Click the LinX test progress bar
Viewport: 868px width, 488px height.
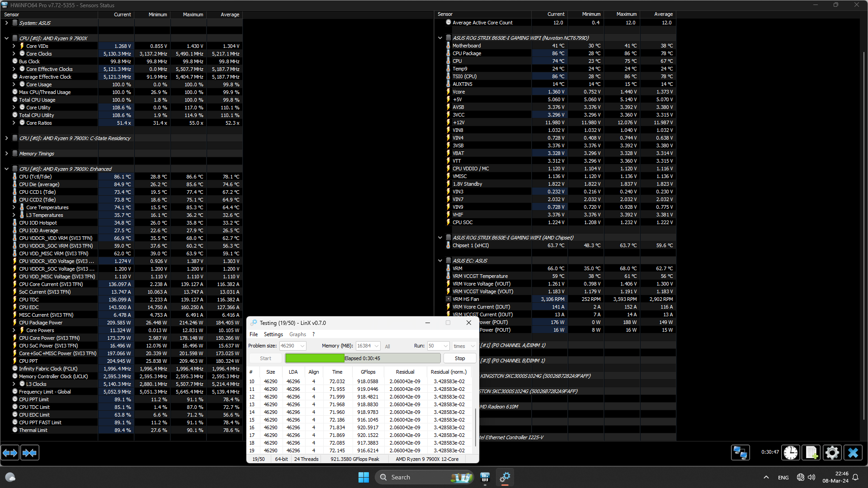coord(363,358)
